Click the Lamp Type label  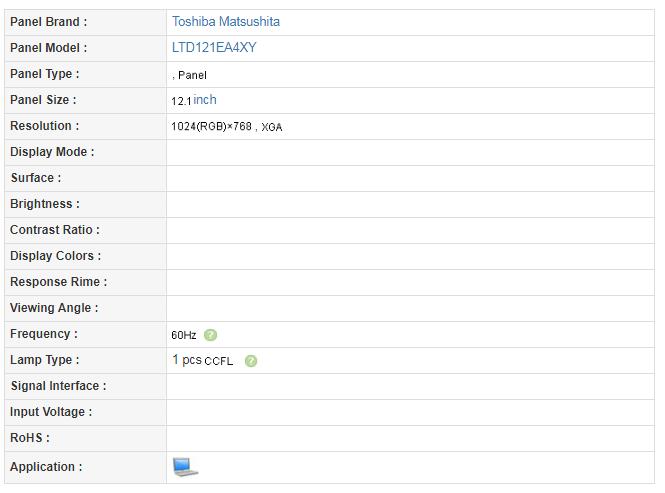click(x=44, y=360)
